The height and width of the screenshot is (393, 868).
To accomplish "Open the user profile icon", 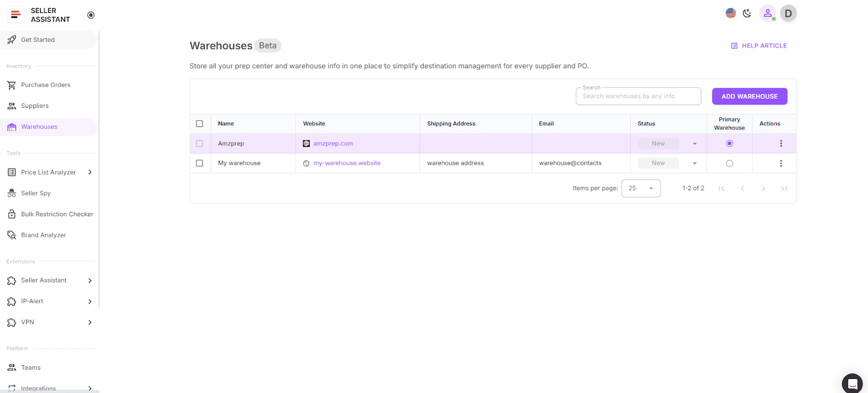I will [x=768, y=13].
